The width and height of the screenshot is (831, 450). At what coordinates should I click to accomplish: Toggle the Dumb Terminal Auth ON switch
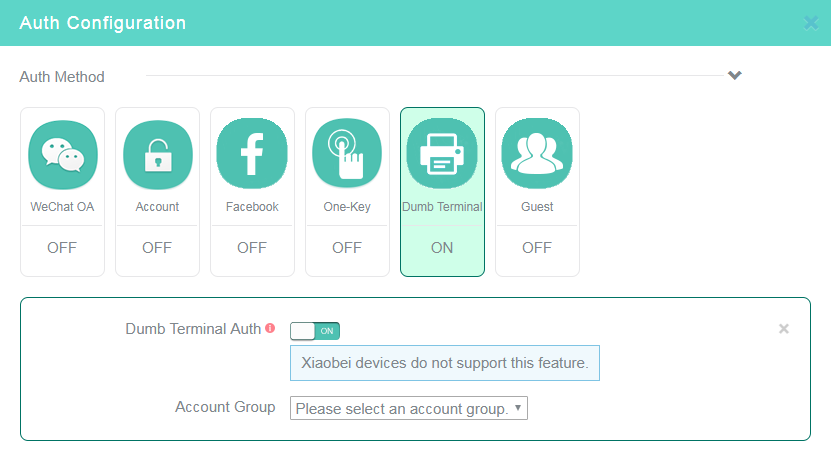[315, 331]
